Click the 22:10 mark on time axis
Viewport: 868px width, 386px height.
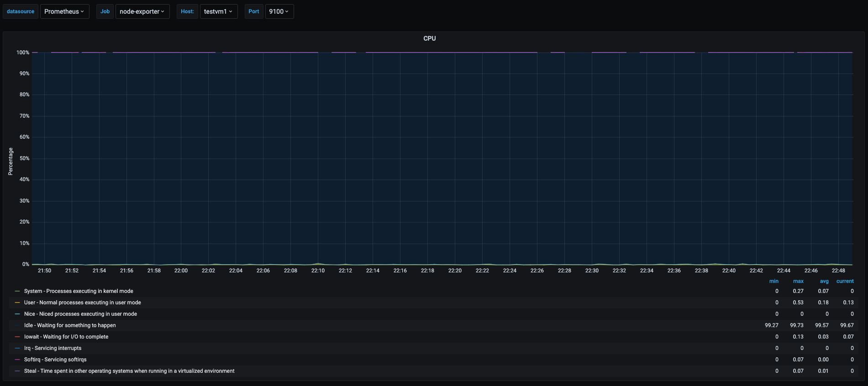tap(318, 271)
